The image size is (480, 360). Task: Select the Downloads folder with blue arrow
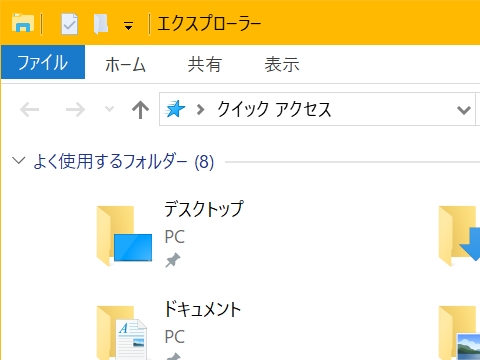coord(459,236)
